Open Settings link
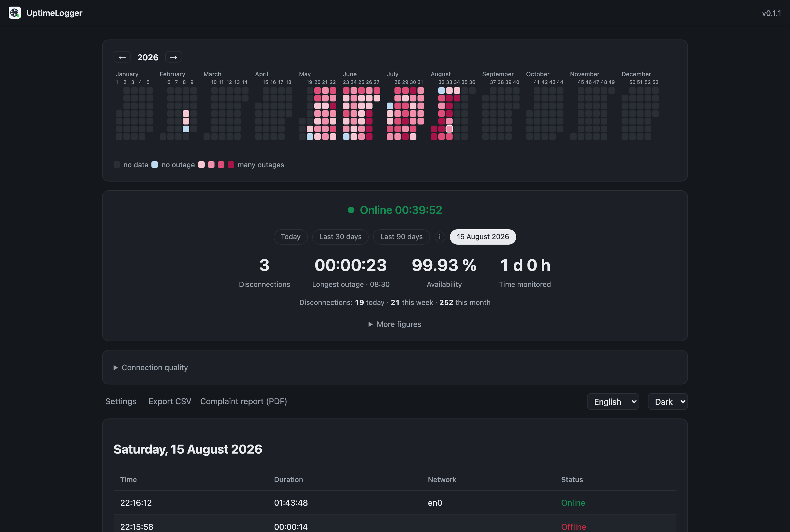The image size is (790, 532). [121, 401]
